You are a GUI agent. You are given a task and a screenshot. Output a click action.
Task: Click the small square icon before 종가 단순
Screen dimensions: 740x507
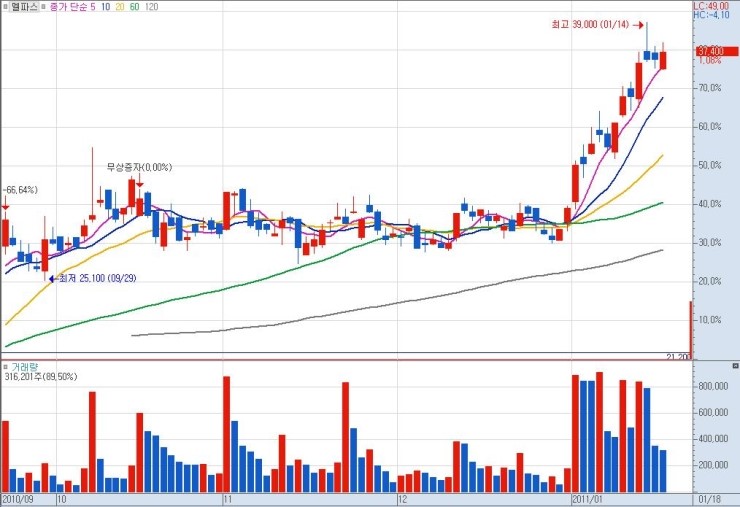click(43, 6)
